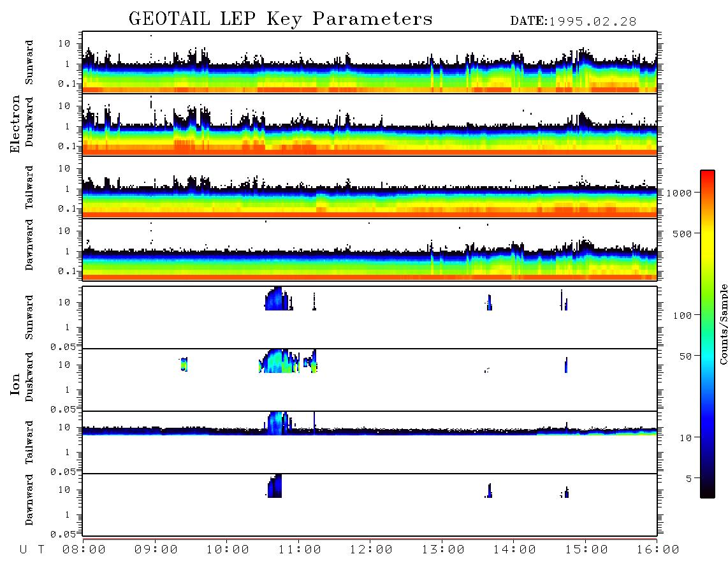Select the Electron 'Sunward' panel label
Viewport: 728px width, 561px height.
click(29, 62)
